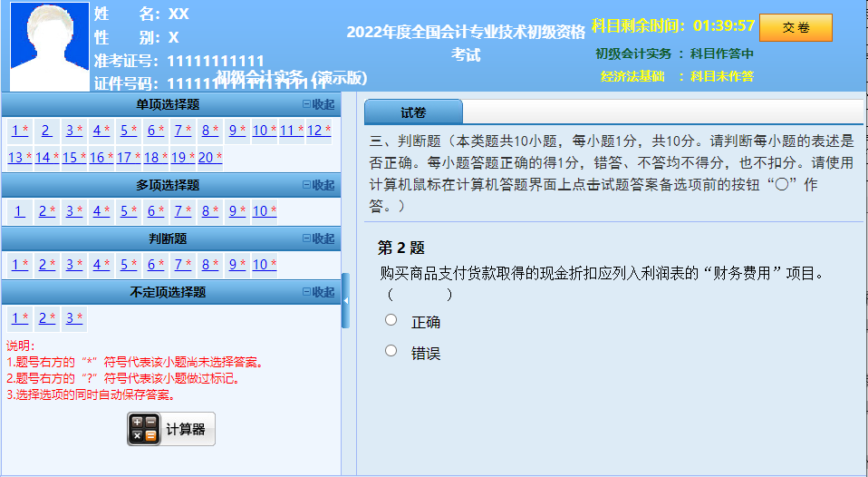Jump to true/false question 10
This screenshot has height=477, width=868.
click(x=263, y=265)
